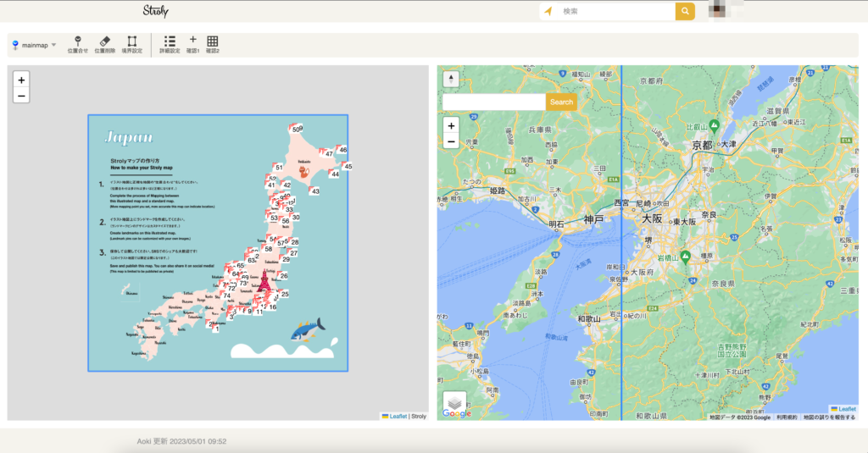
Task: Click the Google logo on the map
Action: pyautogui.click(x=457, y=413)
